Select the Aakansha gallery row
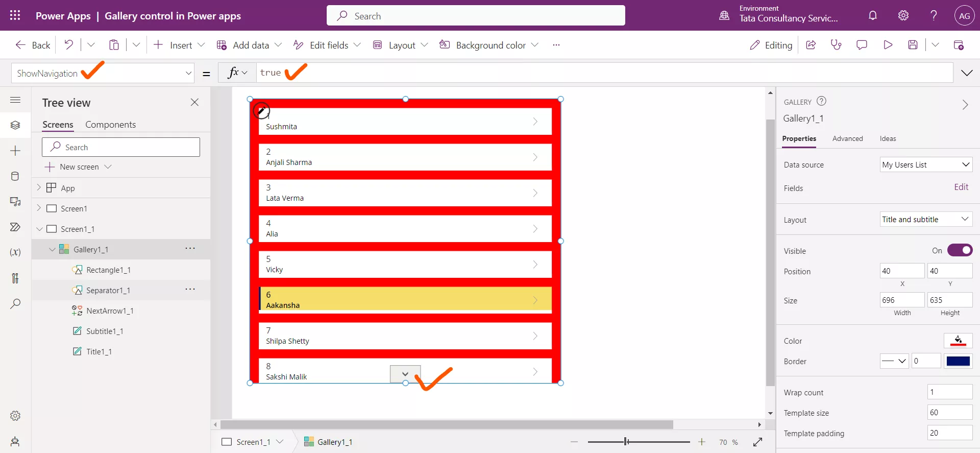980x453 pixels. point(405,299)
